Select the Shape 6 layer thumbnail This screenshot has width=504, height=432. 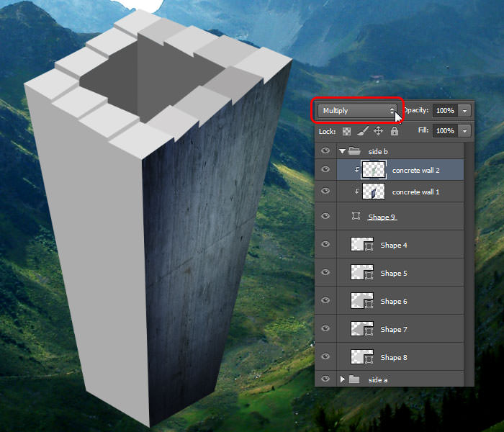click(x=362, y=300)
